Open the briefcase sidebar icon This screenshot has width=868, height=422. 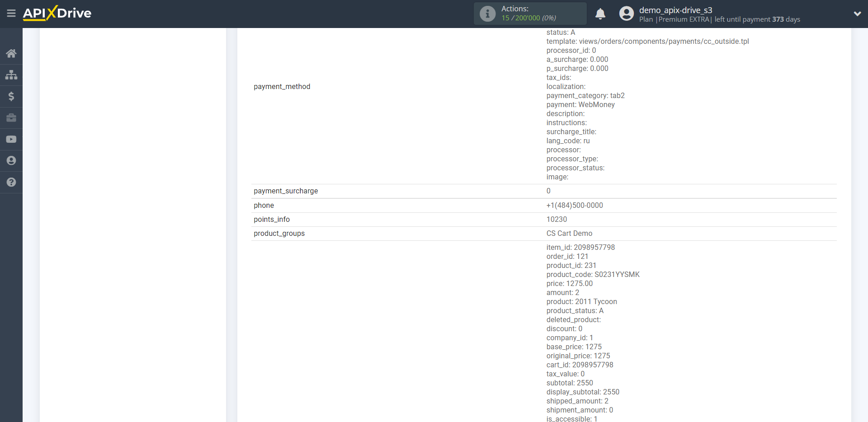[x=11, y=118]
